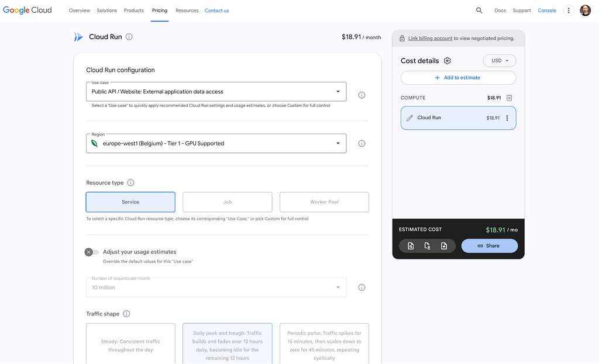Open the USD currency dropdown
This screenshot has height=364, width=599.
[x=500, y=61]
